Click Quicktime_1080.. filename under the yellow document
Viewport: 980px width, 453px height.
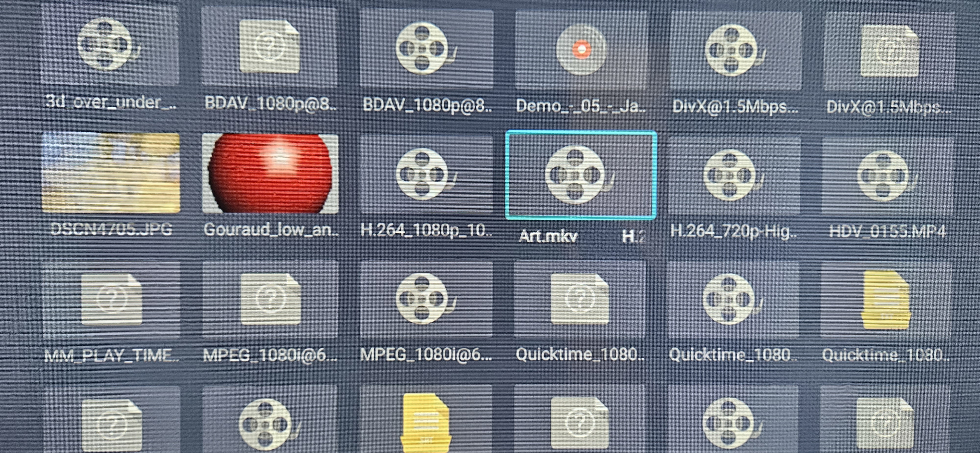pyautogui.click(x=886, y=355)
